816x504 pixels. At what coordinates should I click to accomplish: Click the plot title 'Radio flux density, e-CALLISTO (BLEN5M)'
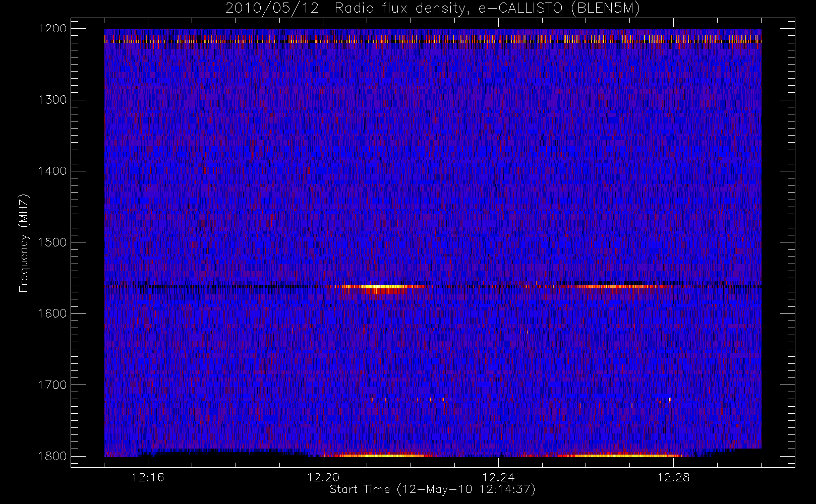pyautogui.click(x=487, y=9)
